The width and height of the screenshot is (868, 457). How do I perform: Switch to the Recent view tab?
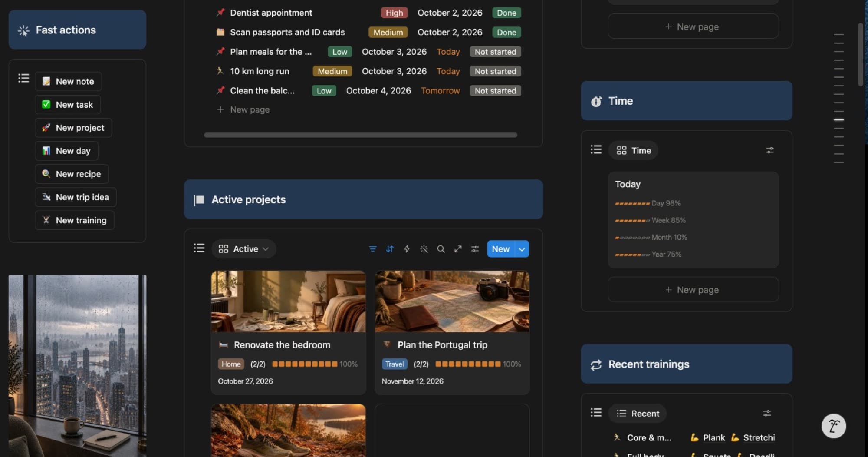638,414
